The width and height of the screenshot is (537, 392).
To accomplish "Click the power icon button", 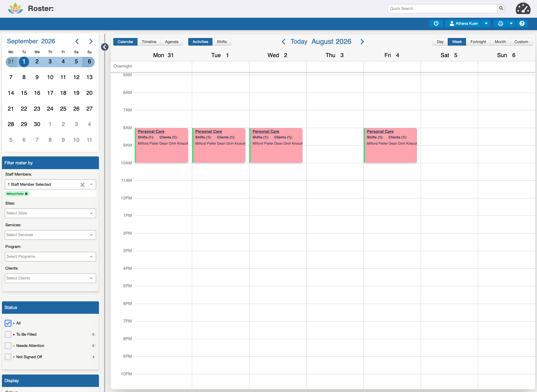I will click(436, 23).
